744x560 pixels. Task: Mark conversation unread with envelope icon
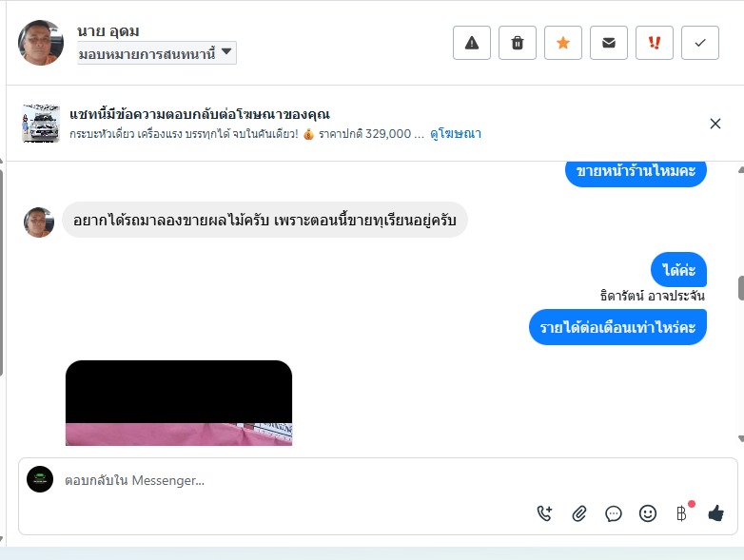click(x=609, y=43)
